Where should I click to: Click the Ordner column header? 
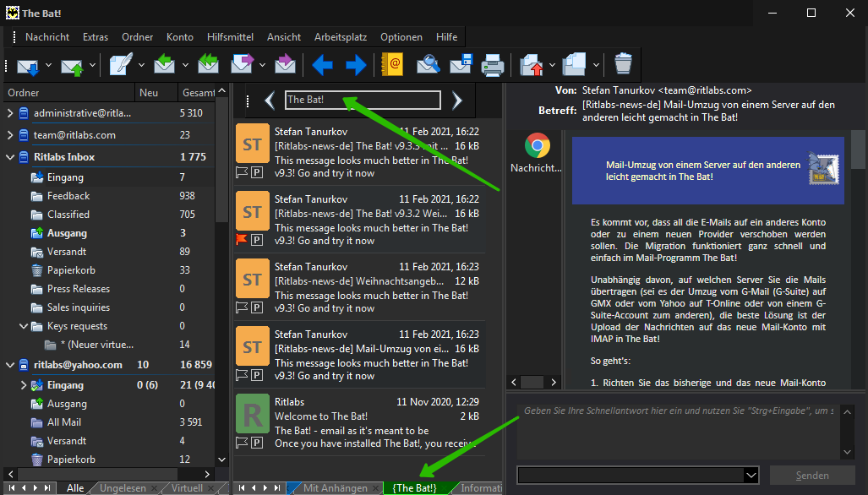coord(69,93)
